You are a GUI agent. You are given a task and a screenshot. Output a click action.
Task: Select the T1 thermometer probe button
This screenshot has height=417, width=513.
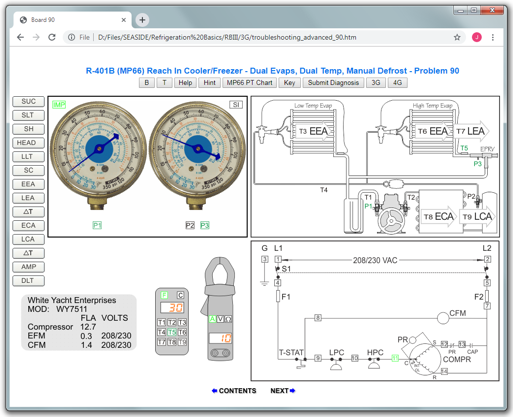(x=161, y=322)
